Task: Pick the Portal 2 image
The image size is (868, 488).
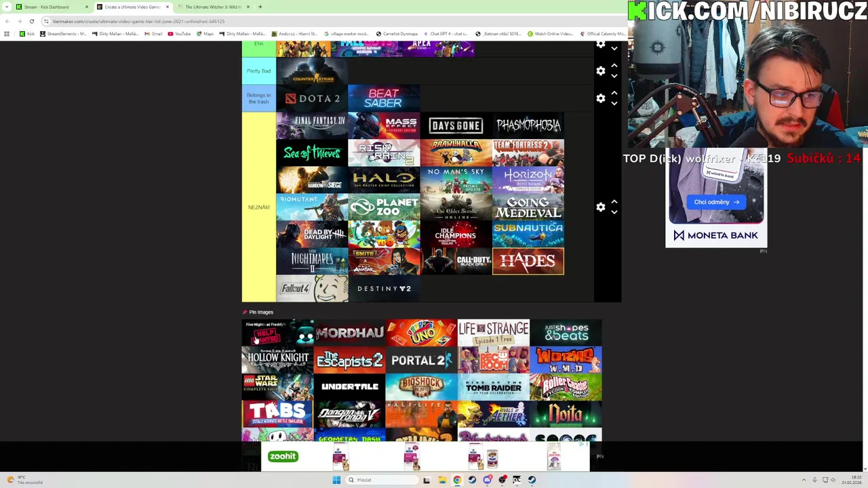Action: [x=421, y=360]
